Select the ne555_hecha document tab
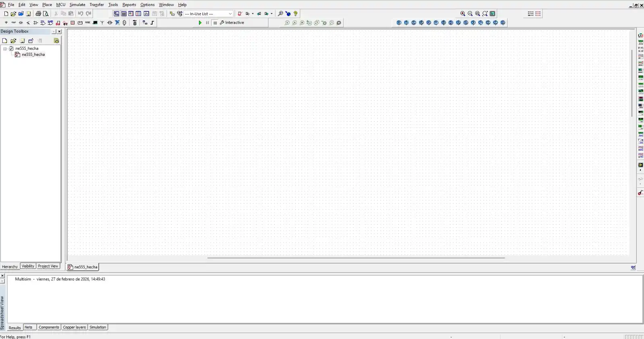644x339 pixels. [x=83, y=267]
